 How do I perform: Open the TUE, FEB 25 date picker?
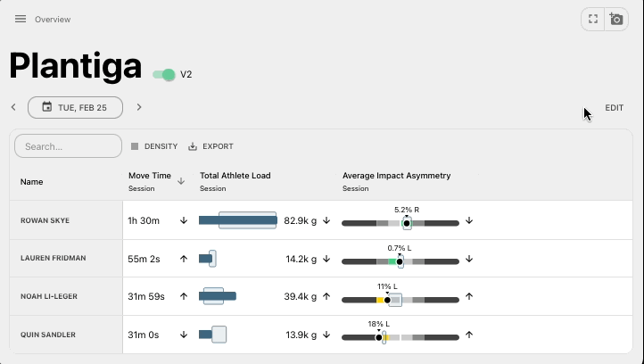(x=75, y=108)
